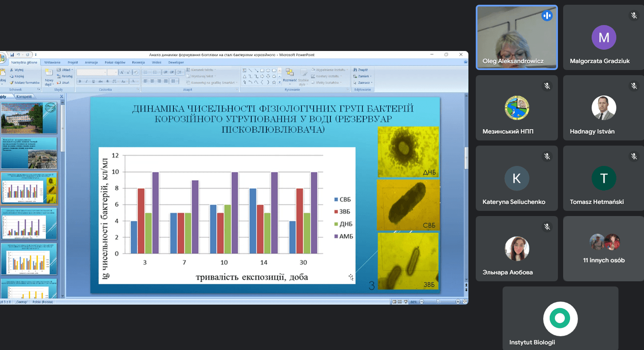This screenshot has width=644, height=350.
Task: Toggle strikethrough text button
Action: [x=100, y=81]
